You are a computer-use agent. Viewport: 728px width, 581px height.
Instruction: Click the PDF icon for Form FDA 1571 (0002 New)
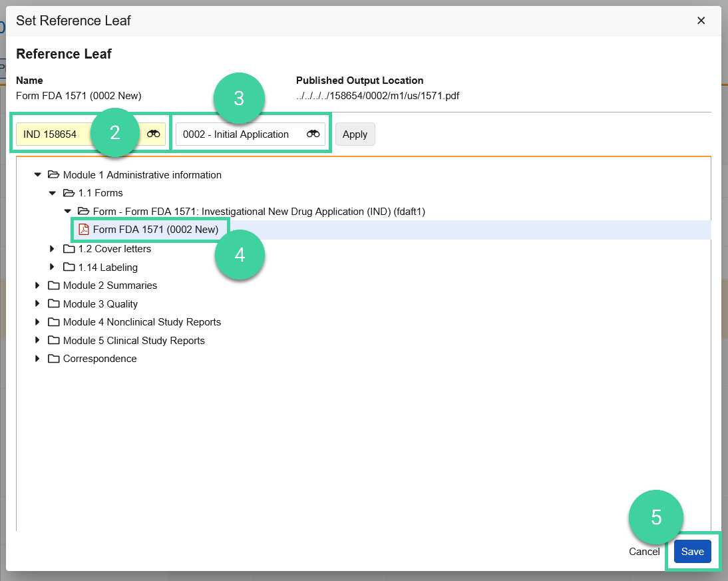83,229
